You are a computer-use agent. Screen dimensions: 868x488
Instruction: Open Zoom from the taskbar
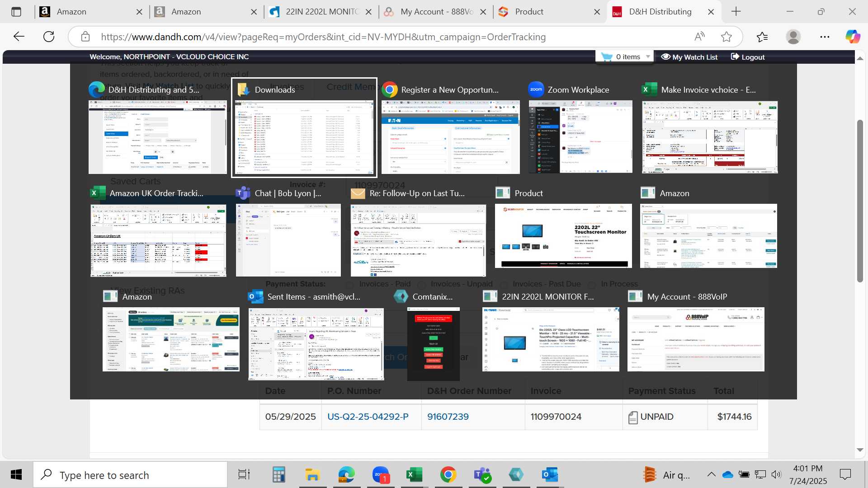coord(381,475)
